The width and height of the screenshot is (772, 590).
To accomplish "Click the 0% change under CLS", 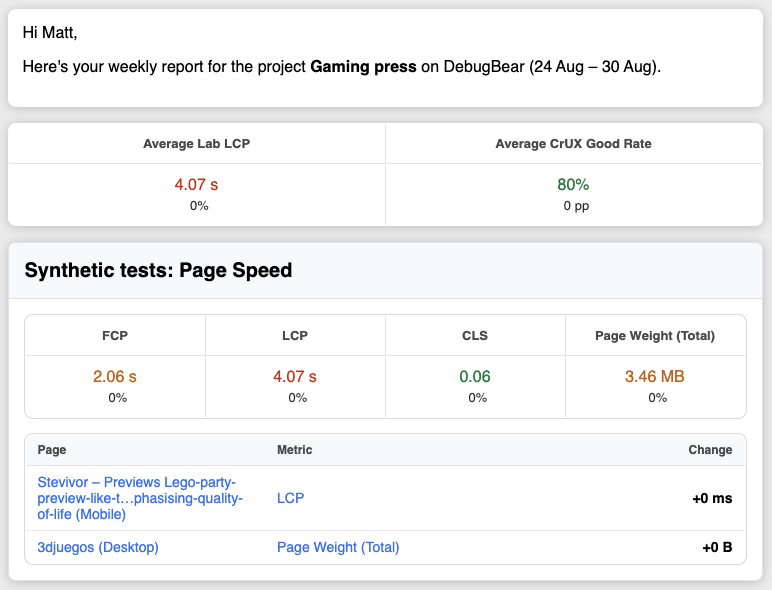I will point(478,397).
